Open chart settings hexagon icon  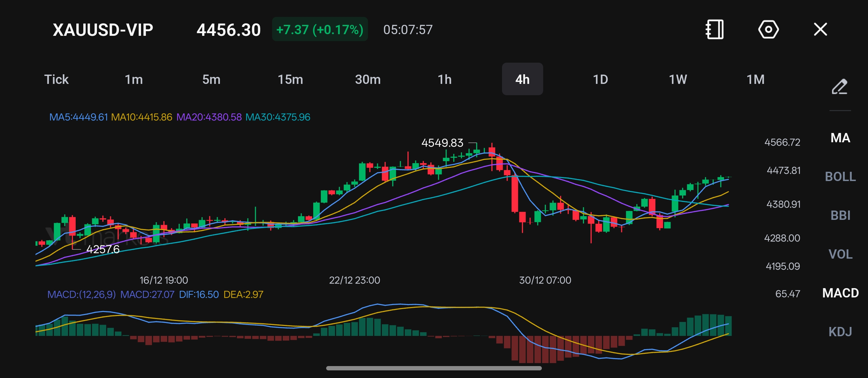768,30
